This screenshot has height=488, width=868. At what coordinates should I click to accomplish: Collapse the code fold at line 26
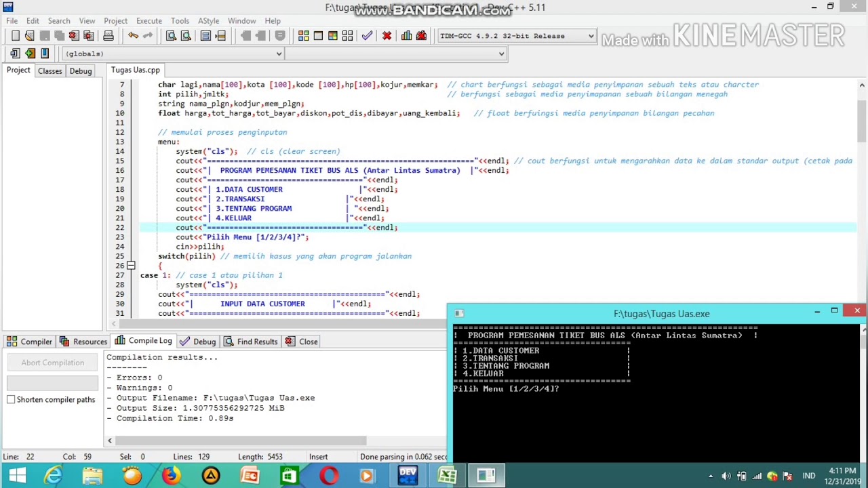(x=131, y=266)
